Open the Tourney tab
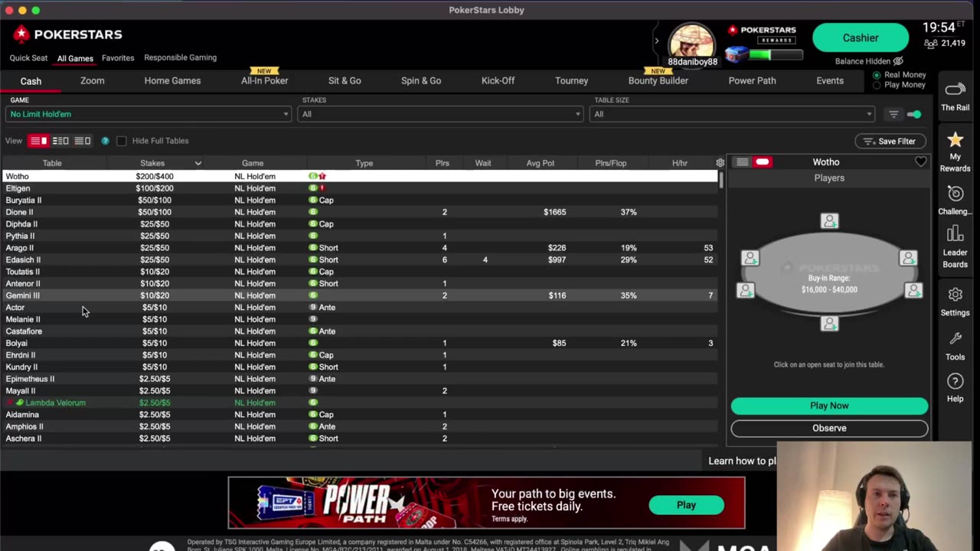The height and width of the screenshot is (551, 980). click(571, 80)
